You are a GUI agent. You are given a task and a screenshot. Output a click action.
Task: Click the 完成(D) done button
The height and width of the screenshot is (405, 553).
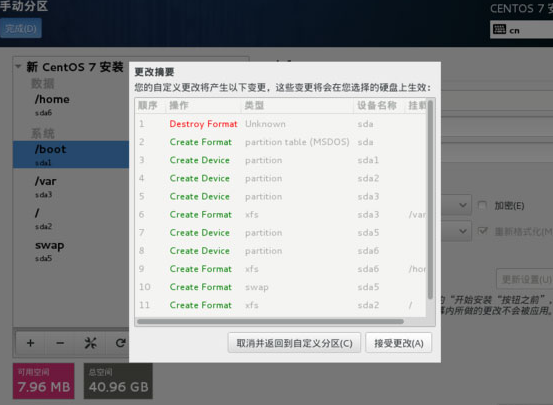tap(21, 28)
